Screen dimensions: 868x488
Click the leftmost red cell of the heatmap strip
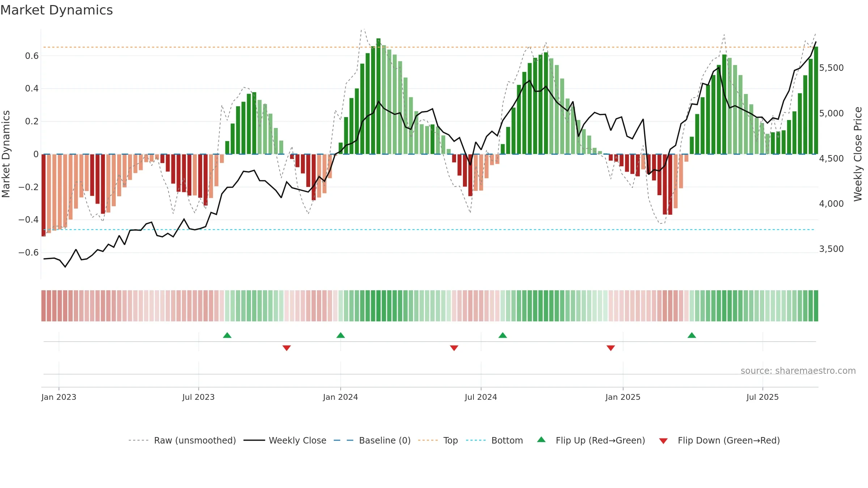coord(43,306)
